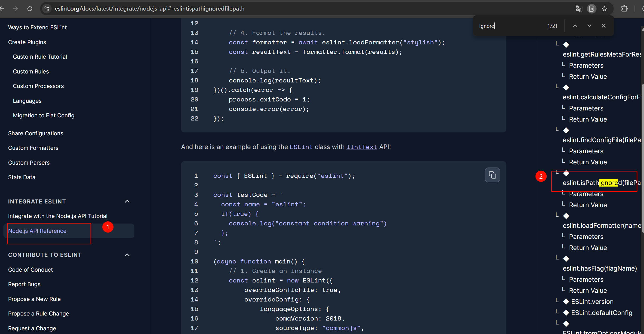Image resolution: width=644 pixels, height=334 pixels.
Task: Close the find bar
Action: [x=604, y=26]
